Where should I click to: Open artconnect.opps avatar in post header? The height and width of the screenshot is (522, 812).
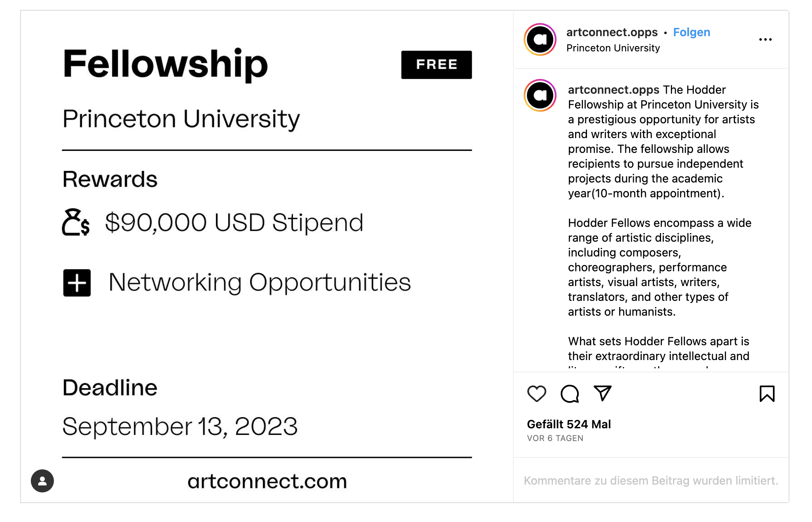(540, 39)
